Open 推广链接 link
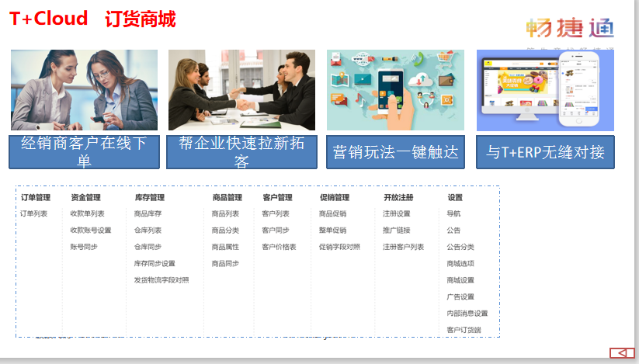639x364 pixels. coord(397,230)
